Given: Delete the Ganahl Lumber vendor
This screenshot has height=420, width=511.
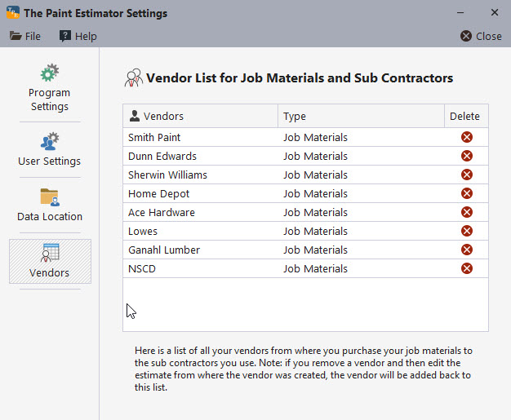Looking at the screenshot, I should click(x=467, y=250).
